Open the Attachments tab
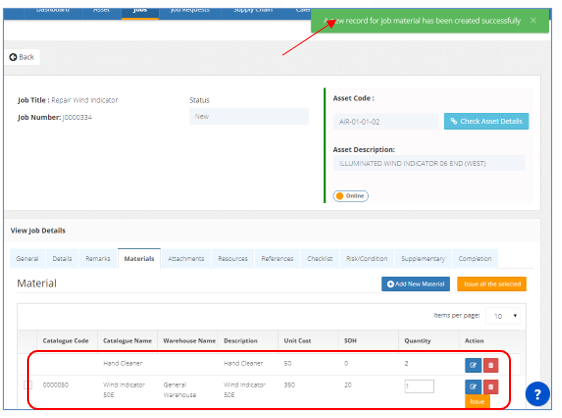This screenshot has width=562, height=418. 186,258
